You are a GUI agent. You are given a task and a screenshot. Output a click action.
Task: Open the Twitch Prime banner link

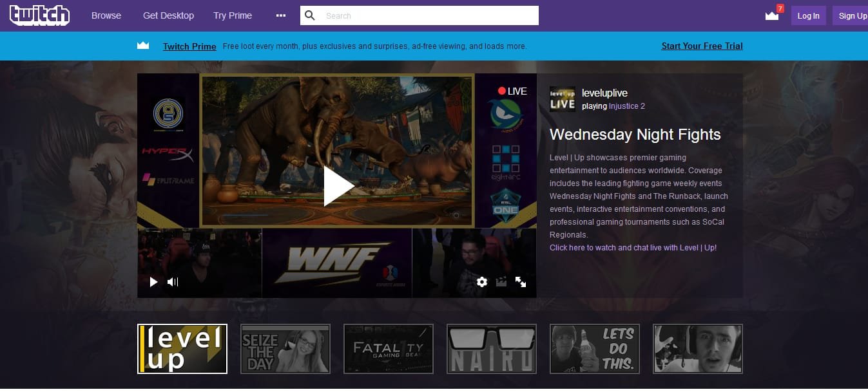point(189,46)
